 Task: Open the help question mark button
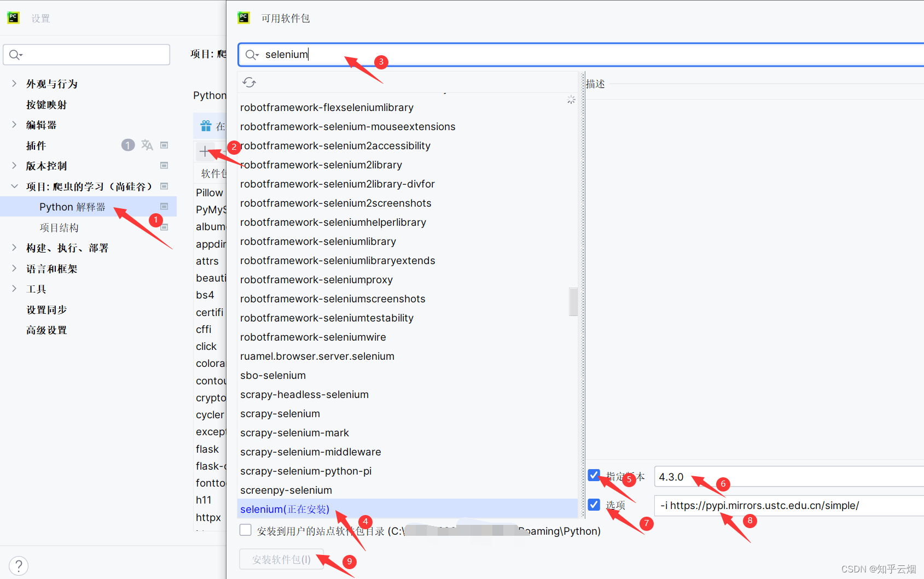(19, 566)
